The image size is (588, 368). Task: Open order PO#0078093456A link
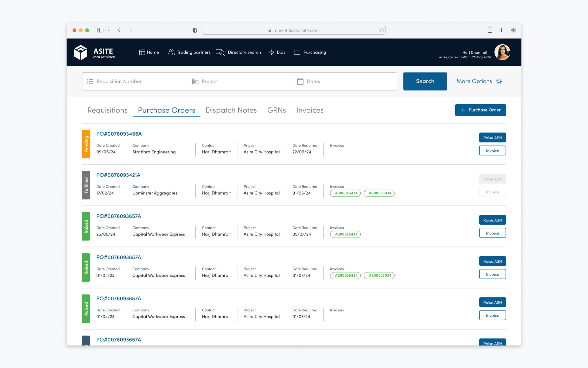[119, 134]
